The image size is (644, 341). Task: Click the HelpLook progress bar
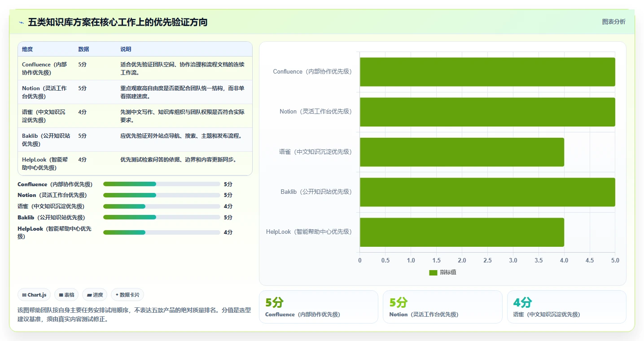click(x=162, y=232)
